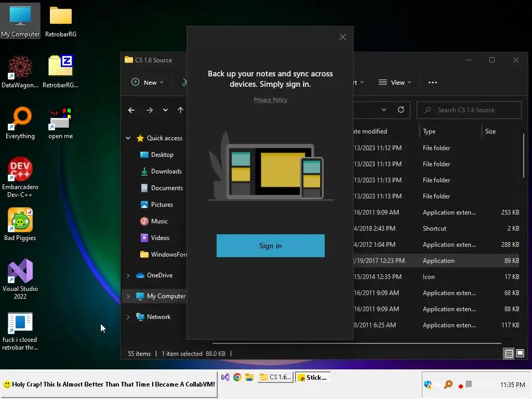532x399 pixels.
Task: Open Visual Studio 2022 desktop shortcut
Action: 20,279
